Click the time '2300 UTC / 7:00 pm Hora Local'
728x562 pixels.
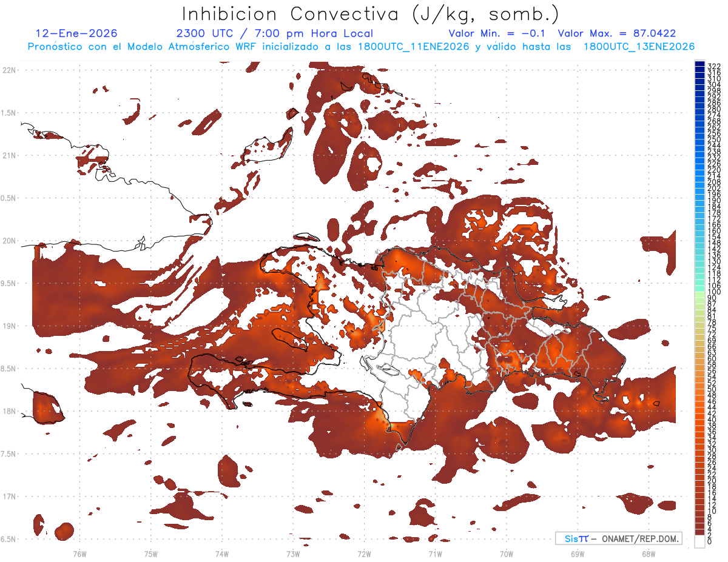pyautogui.click(x=274, y=33)
